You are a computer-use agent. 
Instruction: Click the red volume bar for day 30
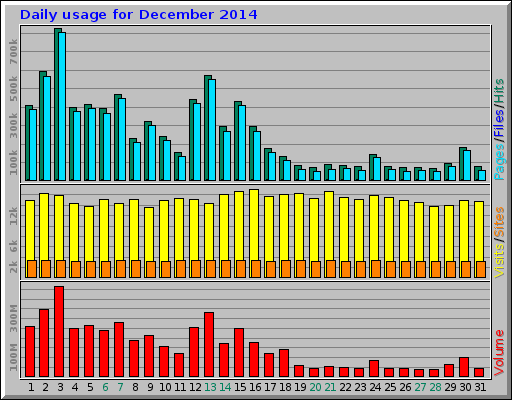(x=464, y=367)
